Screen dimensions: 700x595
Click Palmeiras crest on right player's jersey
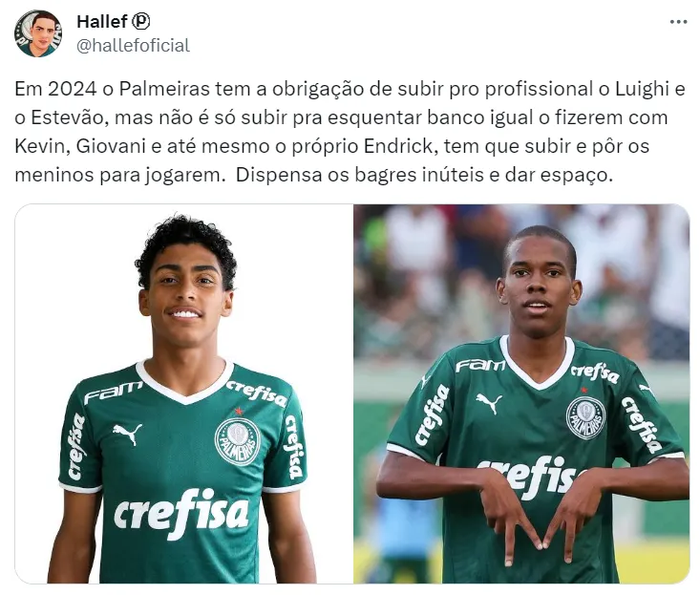click(x=585, y=417)
